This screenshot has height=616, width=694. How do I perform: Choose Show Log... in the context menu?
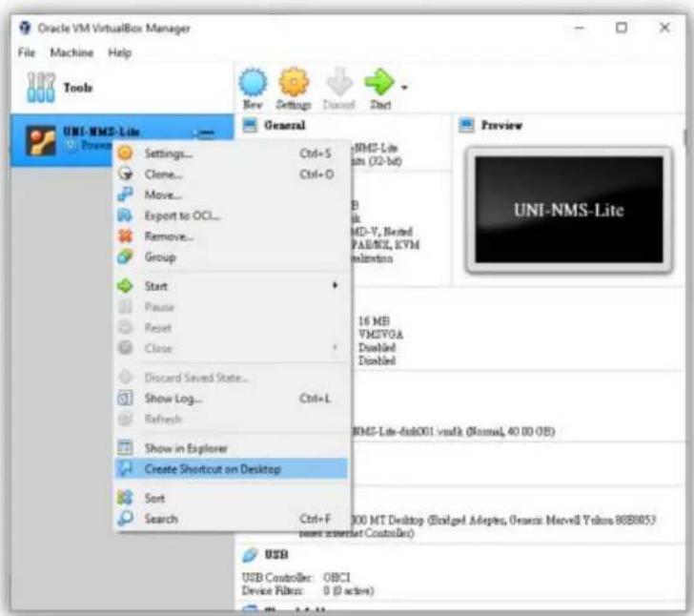pos(230,399)
